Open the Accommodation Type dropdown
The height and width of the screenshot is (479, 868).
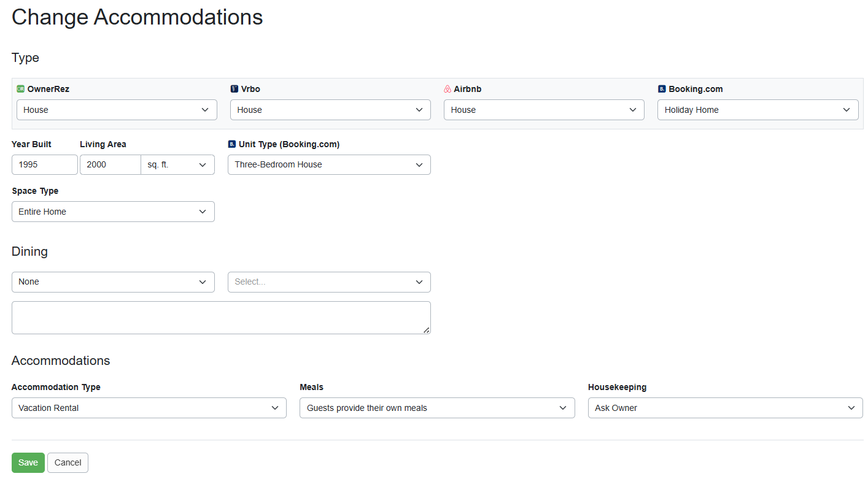[149, 408]
